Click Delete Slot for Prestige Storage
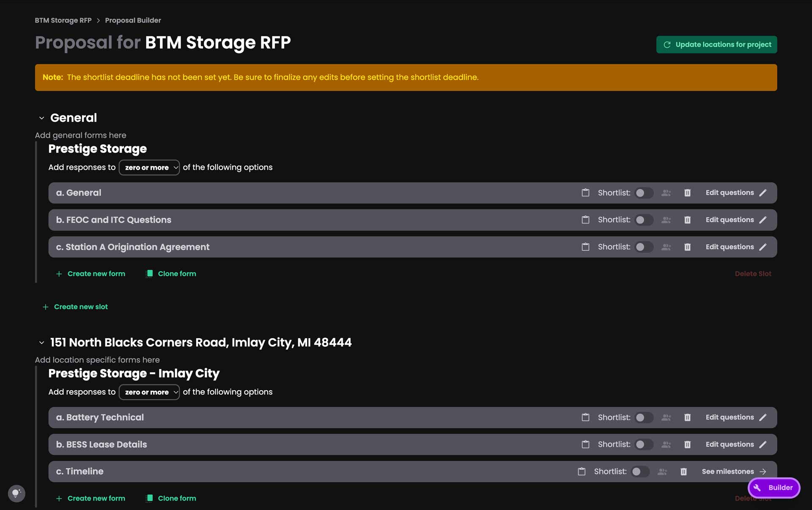Viewport: 812px width, 510px height. click(753, 274)
